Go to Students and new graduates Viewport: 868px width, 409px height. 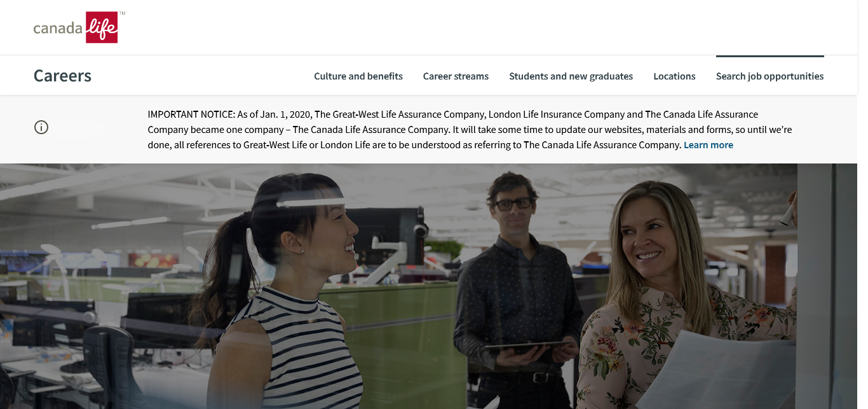pos(571,76)
